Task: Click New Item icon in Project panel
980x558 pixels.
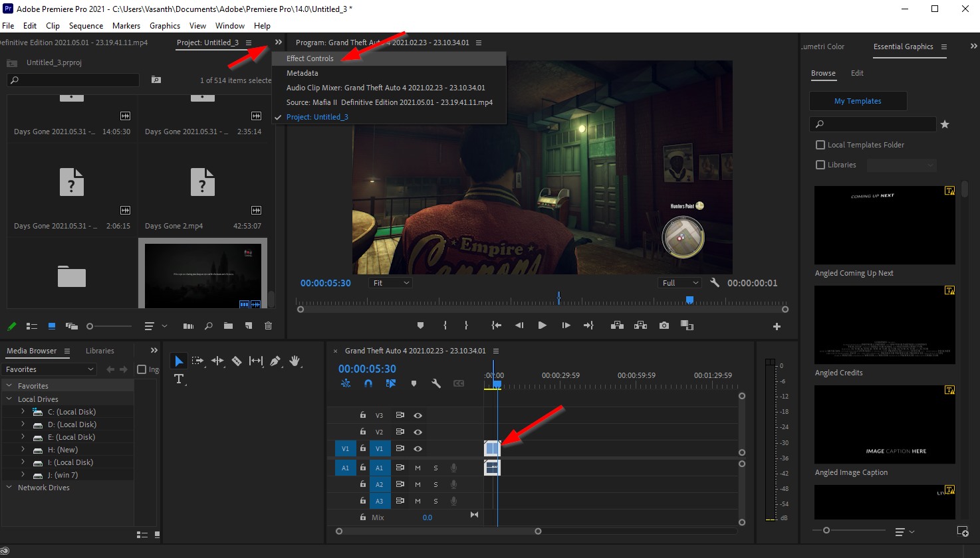Action: click(248, 326)
